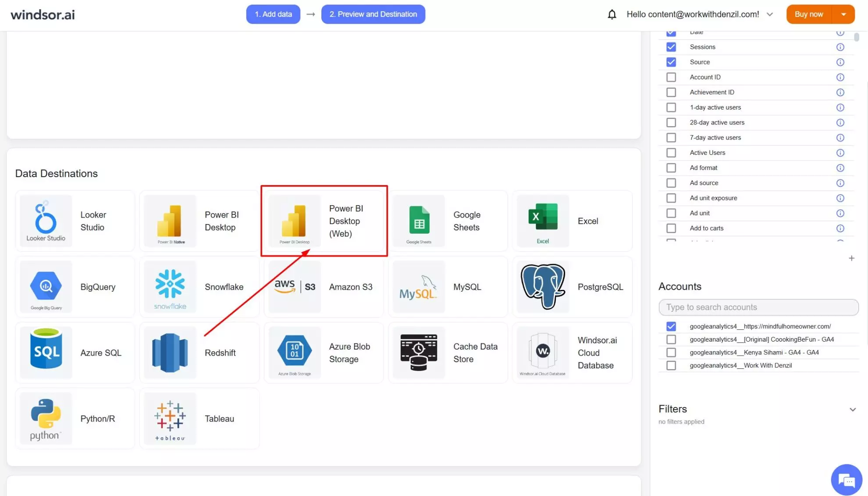
Task: Focus the search accounts input field
Action: click(758, 307)
